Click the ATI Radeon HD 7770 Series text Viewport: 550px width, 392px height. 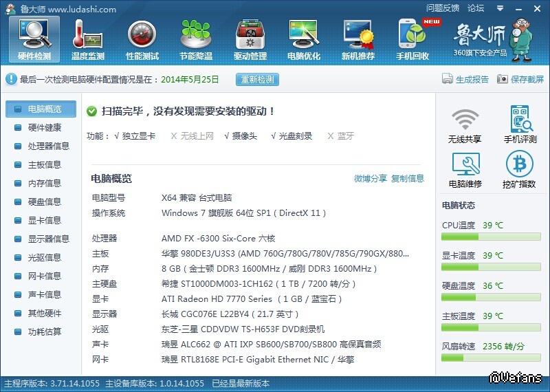coord(252,299)
